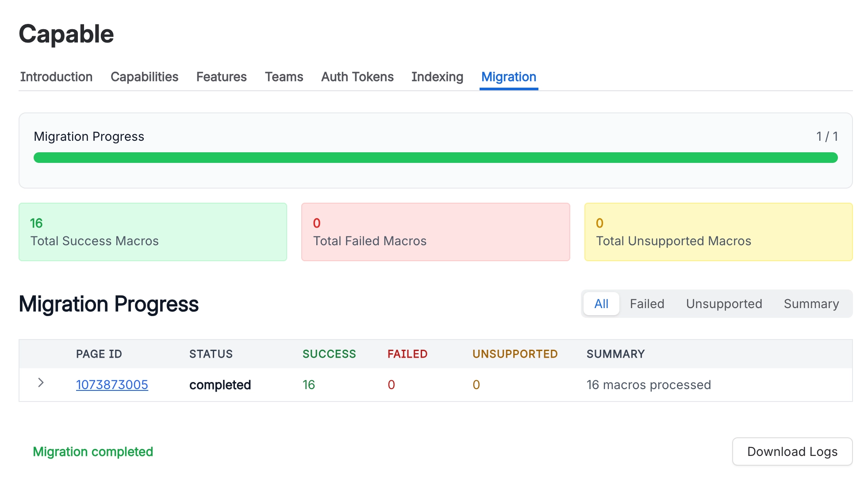Open the Capabilities tab
Viewport: 868px width, 494px height.
coord(145,77)
